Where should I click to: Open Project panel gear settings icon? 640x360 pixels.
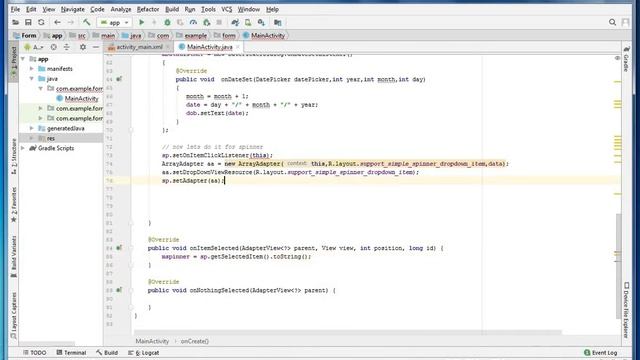(83, 47)
